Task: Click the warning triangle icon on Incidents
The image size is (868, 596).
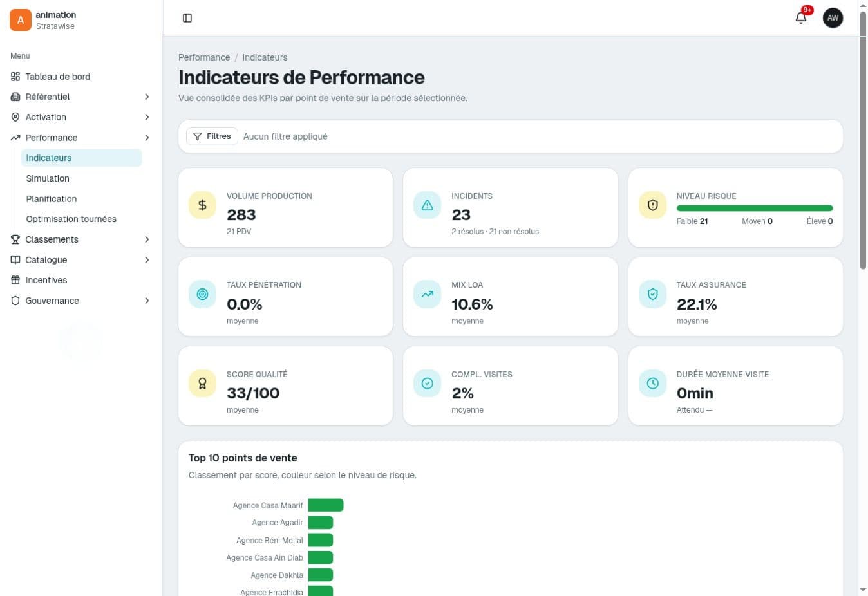Action: 427,205
